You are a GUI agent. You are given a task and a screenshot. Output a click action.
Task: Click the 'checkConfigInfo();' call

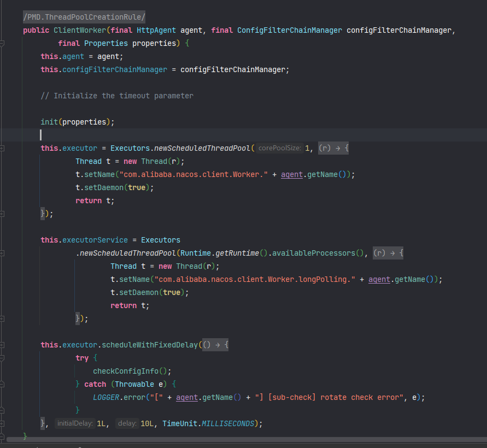132,371
